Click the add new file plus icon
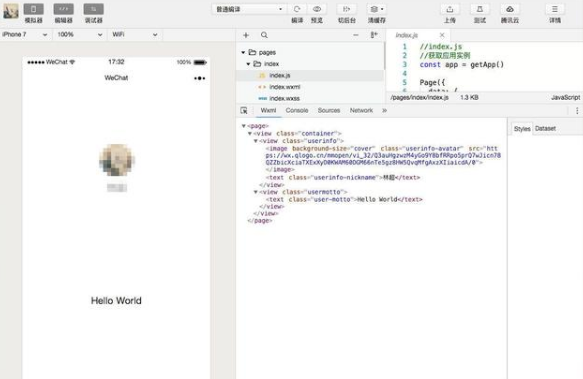This screenshot has height=379, width=583. coord(246,35)
